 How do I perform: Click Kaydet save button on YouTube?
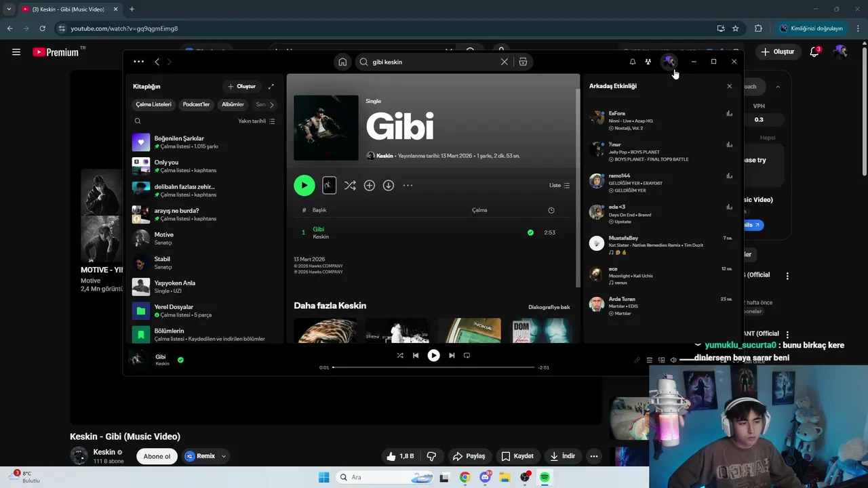click(x=517, y=456)
